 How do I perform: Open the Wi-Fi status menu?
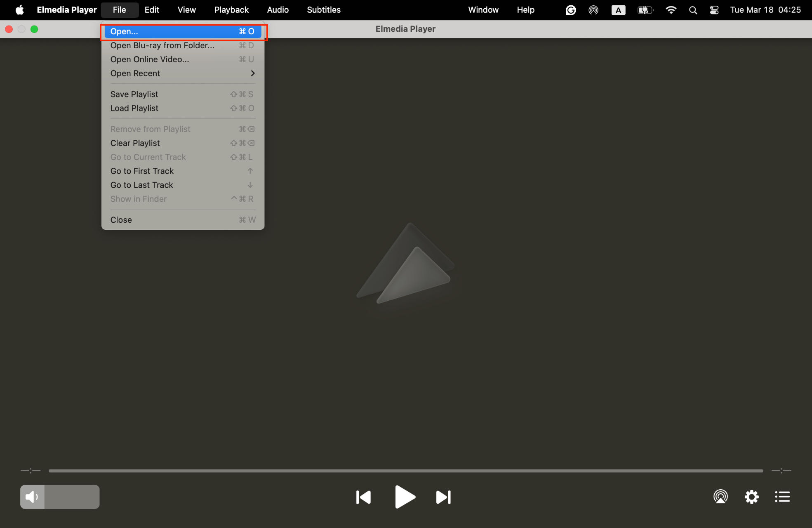671,10
